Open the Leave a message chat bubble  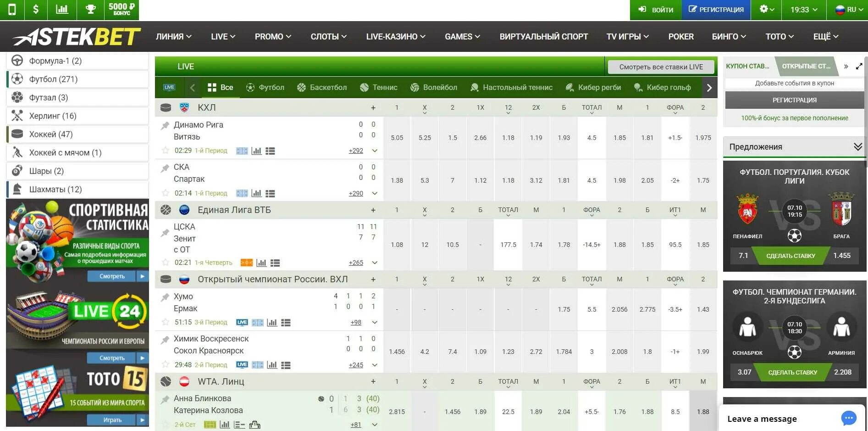[849, 418]
